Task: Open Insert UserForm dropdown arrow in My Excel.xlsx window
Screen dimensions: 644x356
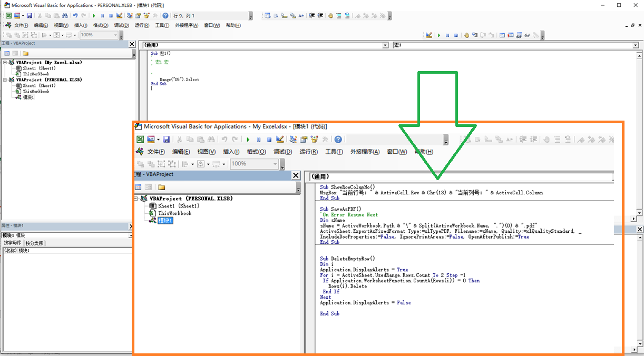Action: [x=158, y=139]
